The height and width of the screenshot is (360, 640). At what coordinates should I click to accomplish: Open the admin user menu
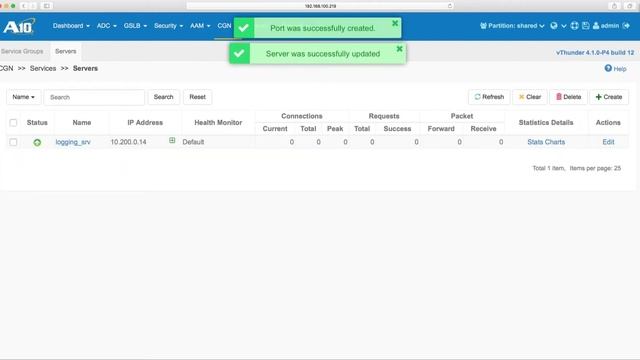coord(606,26)
